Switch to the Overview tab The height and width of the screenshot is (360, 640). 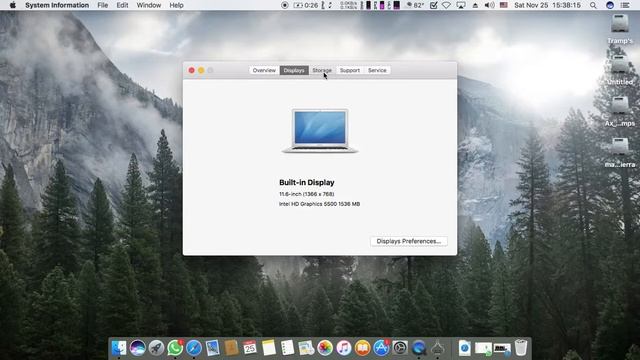(x=264, y=70)
